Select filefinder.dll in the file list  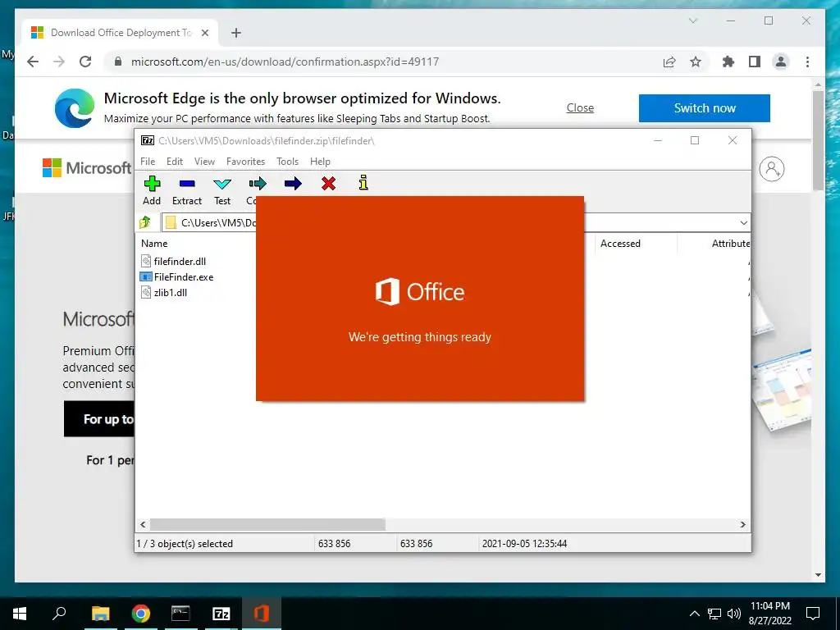coord(180,262)
